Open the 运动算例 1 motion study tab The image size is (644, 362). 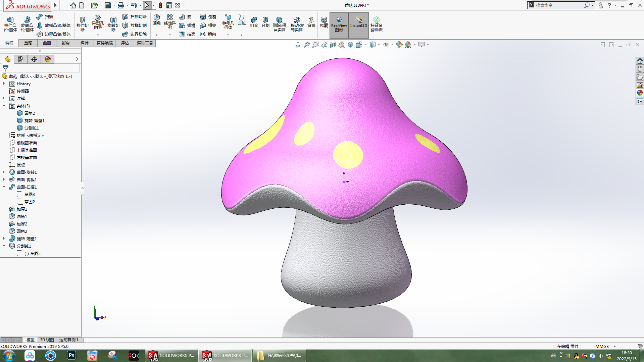tap(69, 340)
